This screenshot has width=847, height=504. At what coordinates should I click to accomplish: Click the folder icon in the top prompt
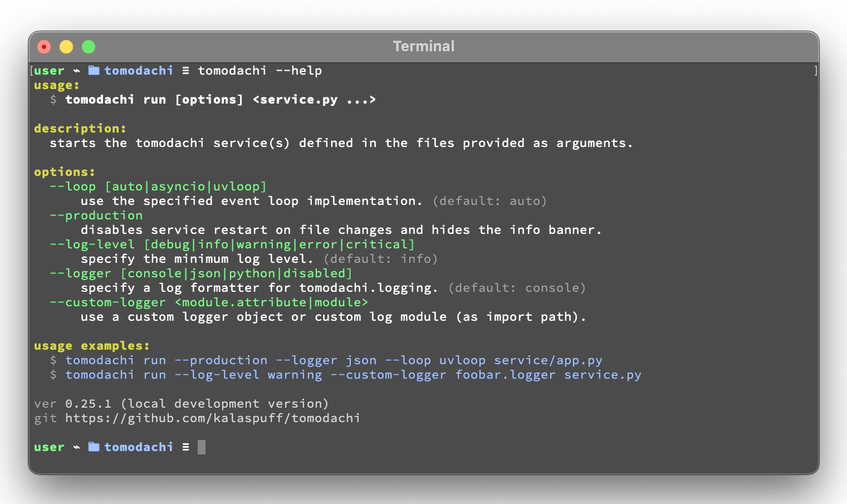pos(94,70)
